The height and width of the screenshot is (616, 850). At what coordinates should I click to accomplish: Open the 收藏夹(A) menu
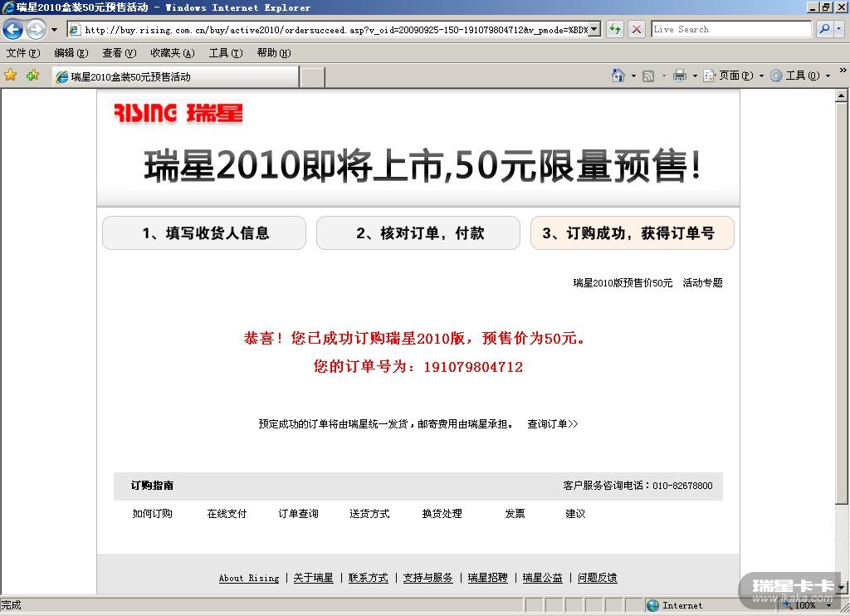click(173, 53)
